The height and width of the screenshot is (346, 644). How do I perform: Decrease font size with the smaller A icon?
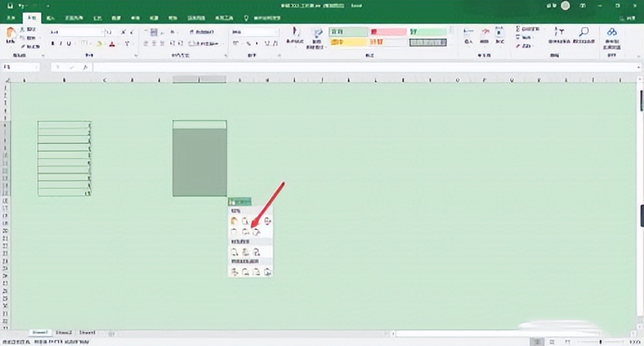coord(132,32)
